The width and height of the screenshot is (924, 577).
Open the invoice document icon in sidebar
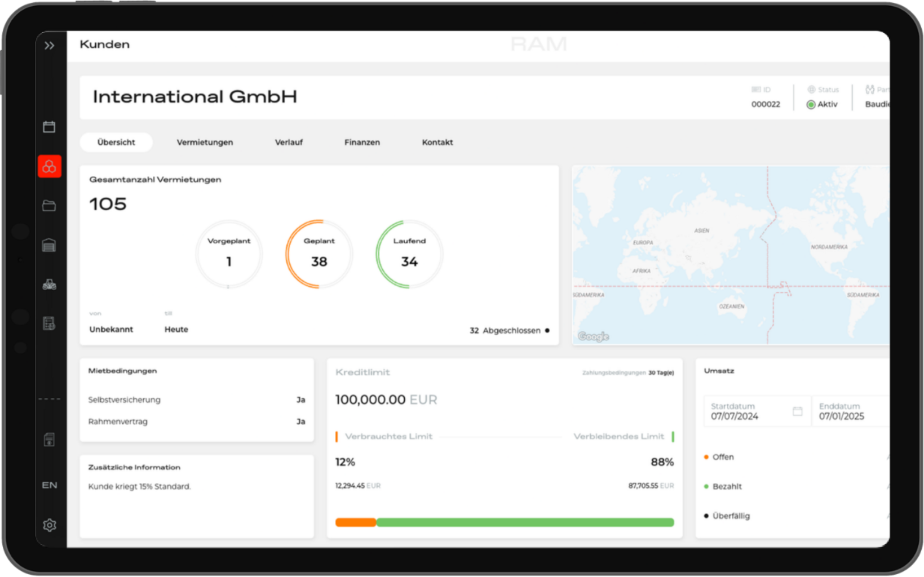[50, 440]
